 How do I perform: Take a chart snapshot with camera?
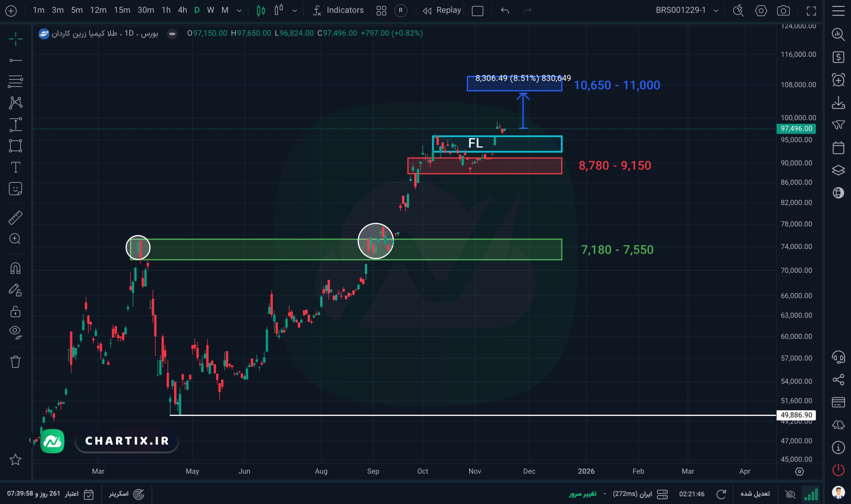coord(783,11)
